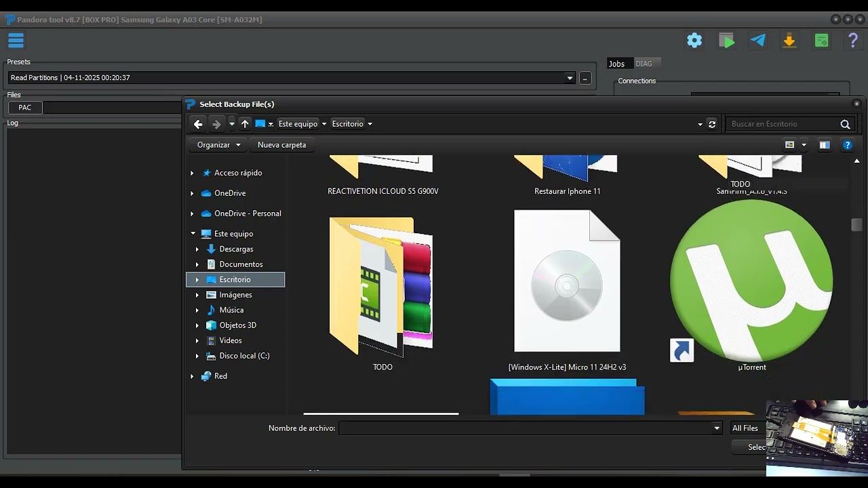Screen dimensions: 868x488
Task: Open file dialog blue help icon
Action: coord(847,144)
